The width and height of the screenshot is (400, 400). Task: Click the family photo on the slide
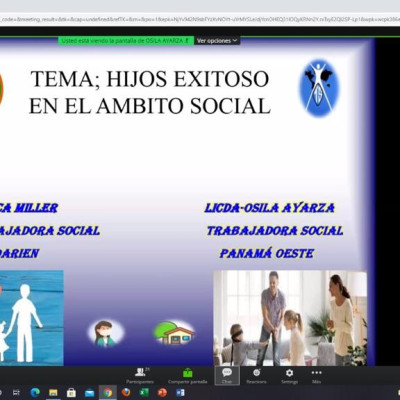tap(290, 318)
